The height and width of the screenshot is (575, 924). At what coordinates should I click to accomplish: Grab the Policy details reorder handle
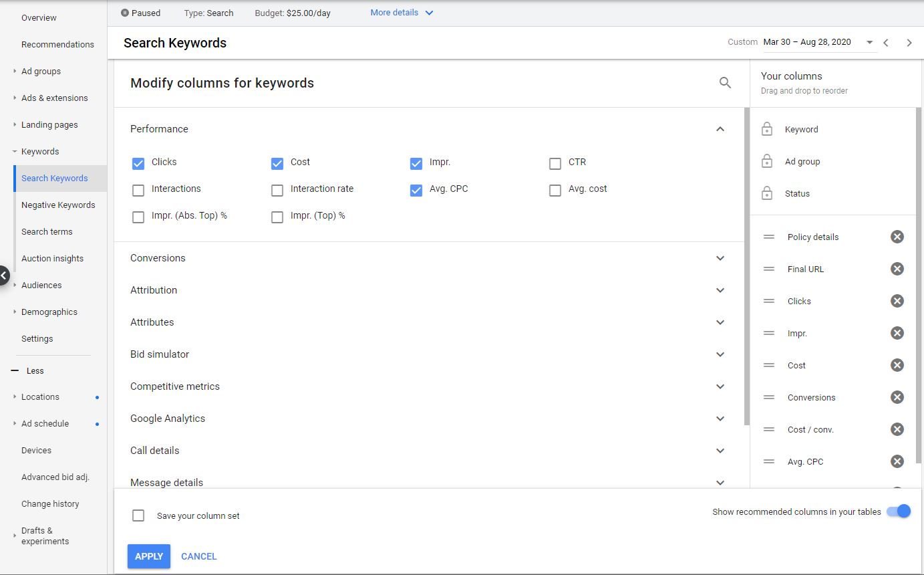769,237
